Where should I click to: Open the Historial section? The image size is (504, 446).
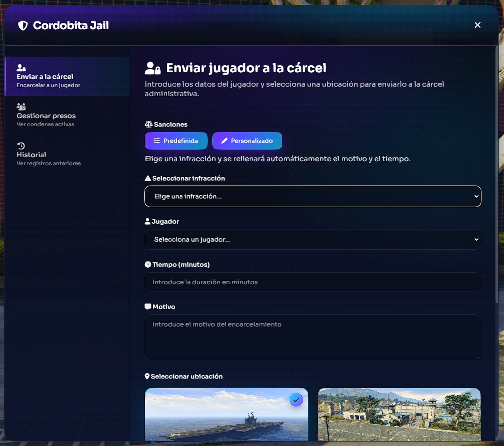click(x=67, y=155)
